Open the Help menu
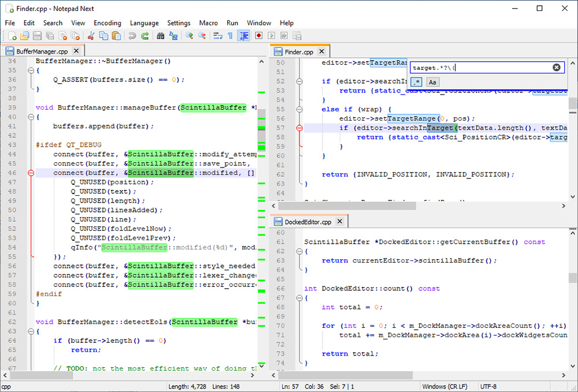The width and height of the screenshot is (578, 392). point(287,23)
